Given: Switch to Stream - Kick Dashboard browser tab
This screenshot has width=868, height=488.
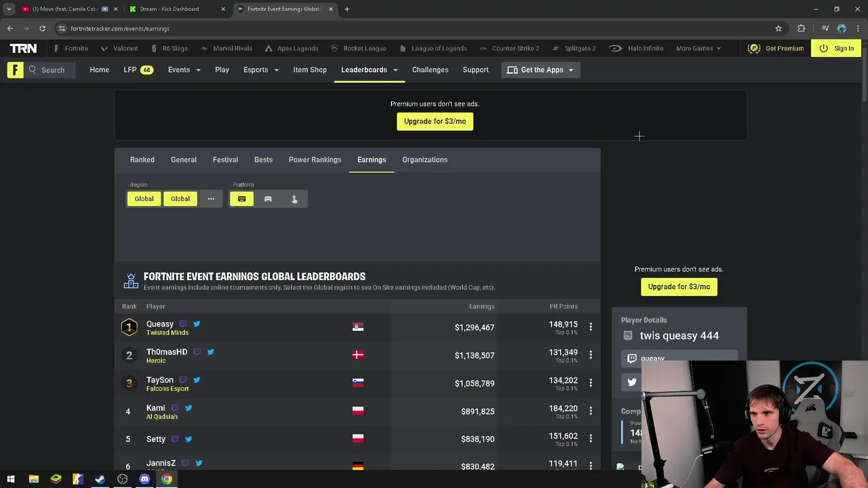Looking at the screenshot, I should 177,9.
